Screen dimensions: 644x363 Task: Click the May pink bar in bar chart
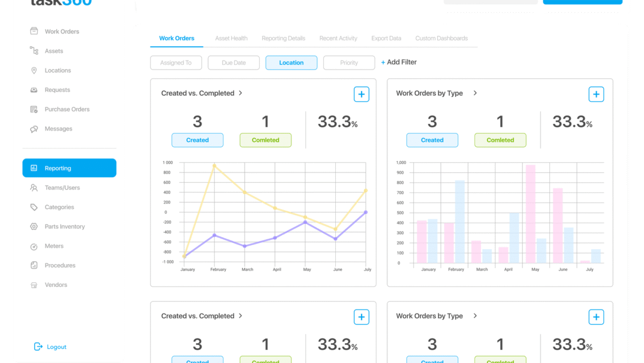pos(530,214)
